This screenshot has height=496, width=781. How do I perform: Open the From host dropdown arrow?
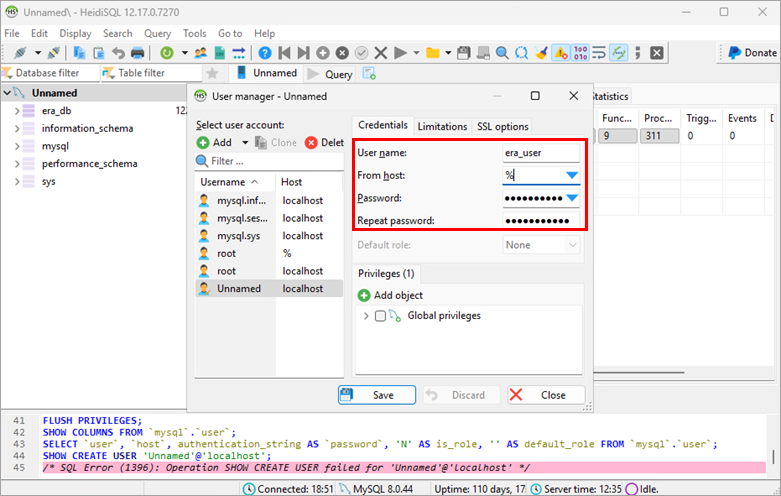pos(572,175)
